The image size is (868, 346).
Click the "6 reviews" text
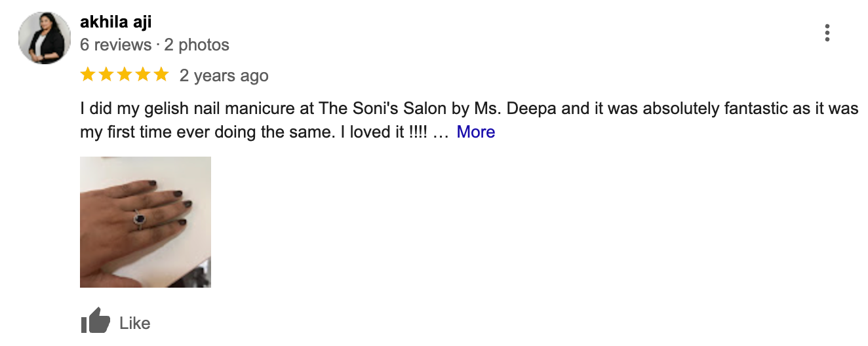click(x=116, y=45)
